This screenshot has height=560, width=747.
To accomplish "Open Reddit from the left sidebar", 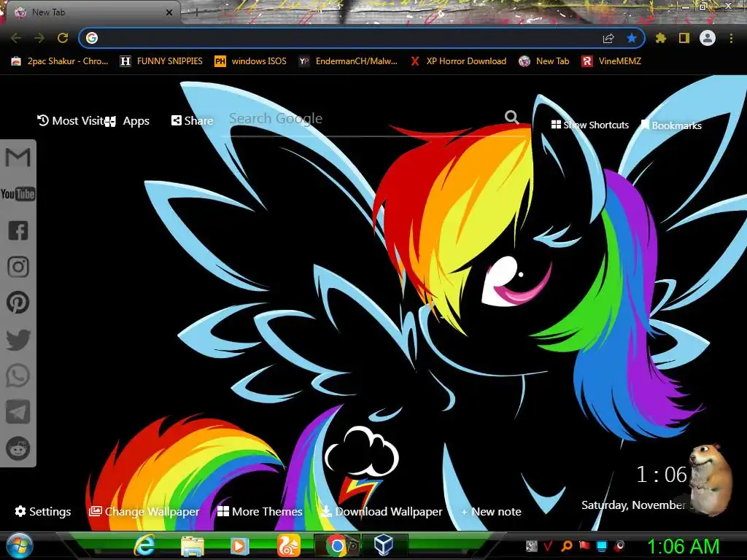I will 18,448.
